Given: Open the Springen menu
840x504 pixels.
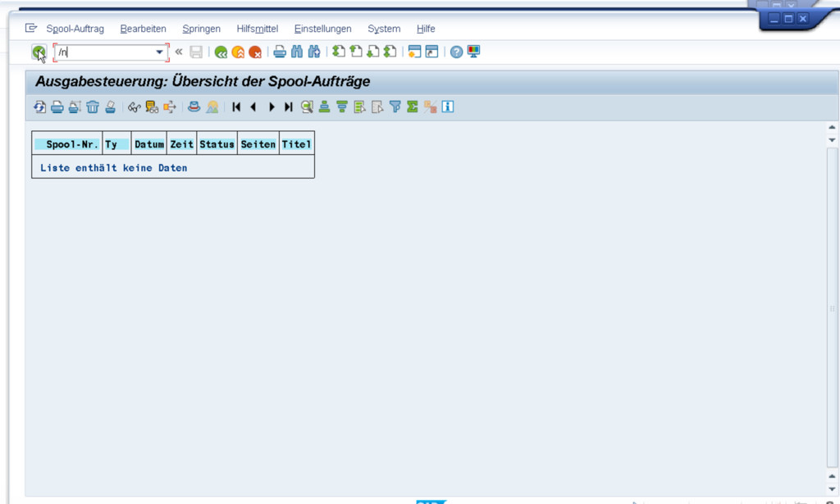Looking at the screenshot, I should (202, 29).
